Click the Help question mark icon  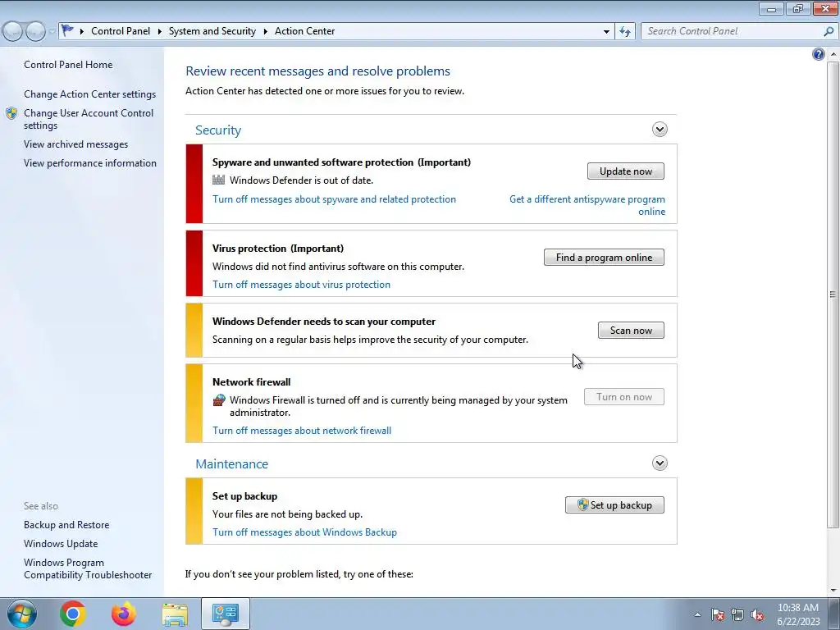pyautogui.click(x=818, y=54)
